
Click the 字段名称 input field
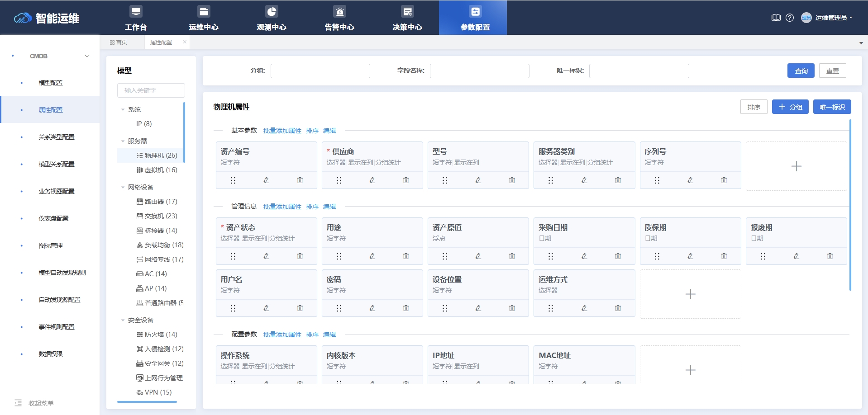pyautogui.click(x=479, y=71)
